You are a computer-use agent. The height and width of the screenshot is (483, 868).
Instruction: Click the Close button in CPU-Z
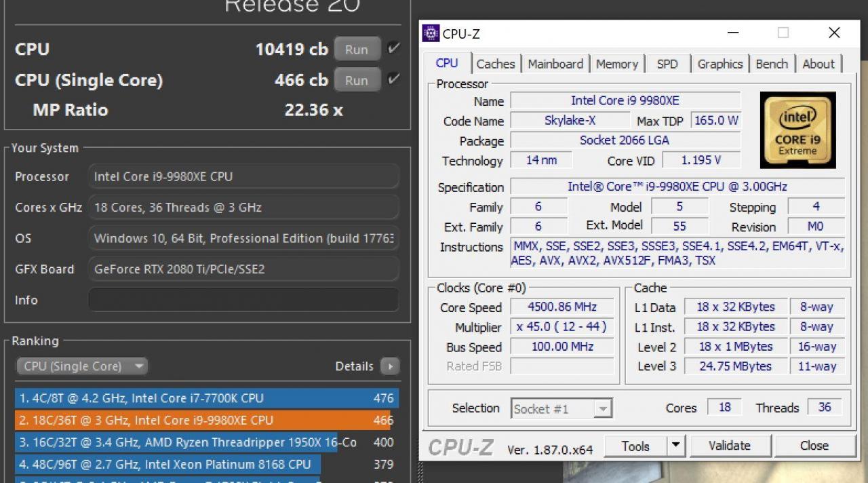coord(814,446)
